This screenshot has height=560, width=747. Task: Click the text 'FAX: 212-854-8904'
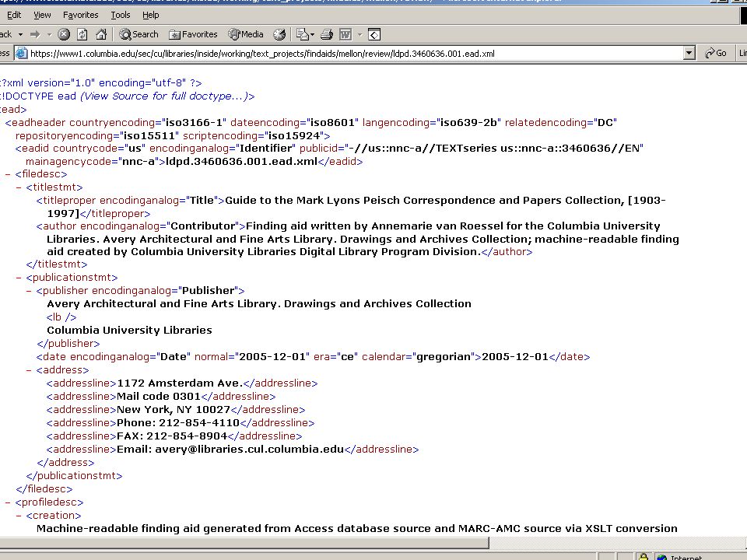(x=172, y=436)
